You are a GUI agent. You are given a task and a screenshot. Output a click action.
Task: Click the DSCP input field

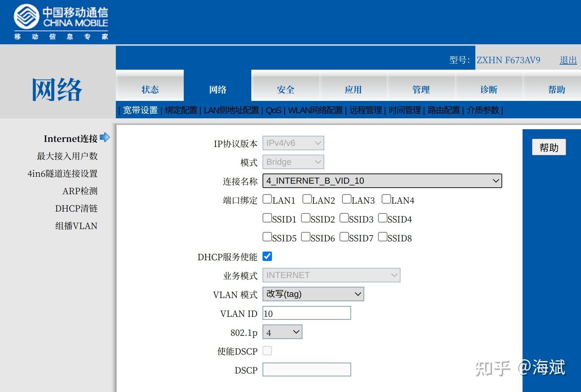click(307, 369)
